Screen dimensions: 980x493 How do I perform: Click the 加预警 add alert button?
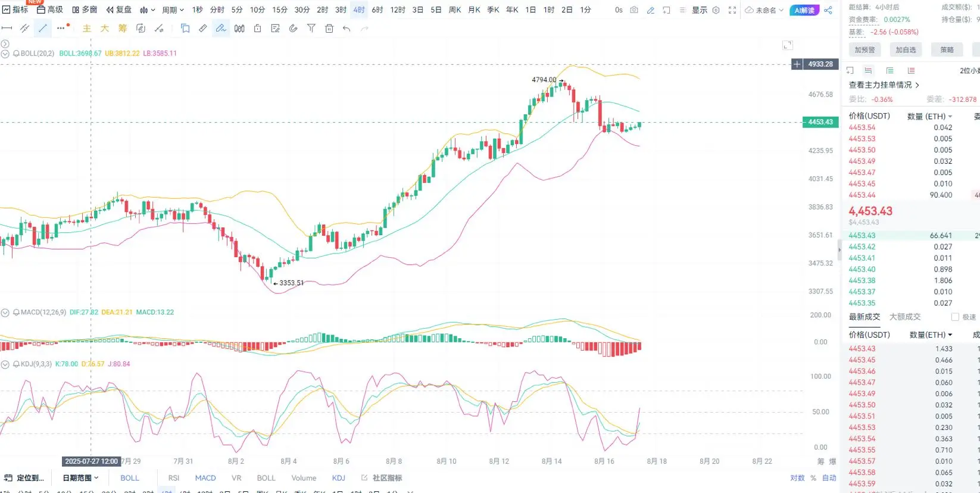(864, 50)
